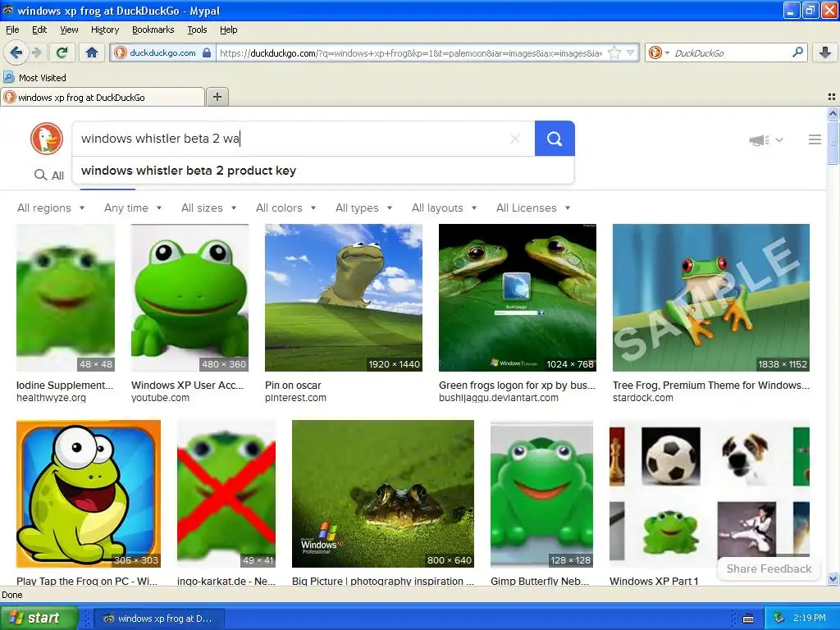The height and width of the screenshot is (630, 840).
Task: Click the Share Feedback button
Action: [x=769, y=568]
